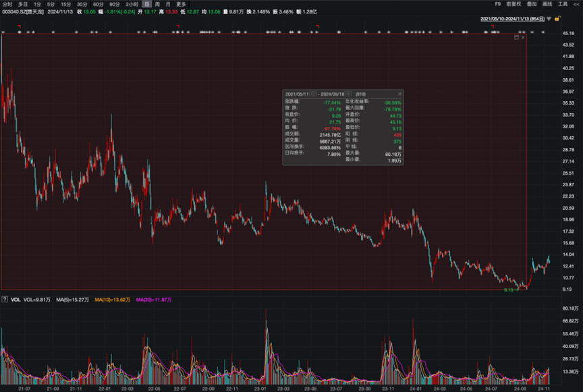
Task: Open the 前复权 adjustment selector
Action: coord(514,4)
